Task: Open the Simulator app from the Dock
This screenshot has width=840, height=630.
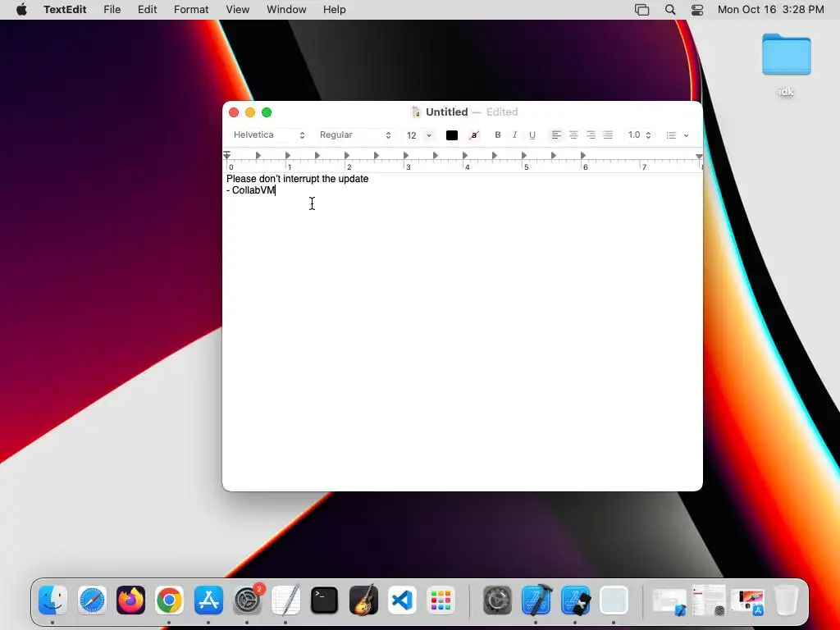Action: tap(575, 600)
